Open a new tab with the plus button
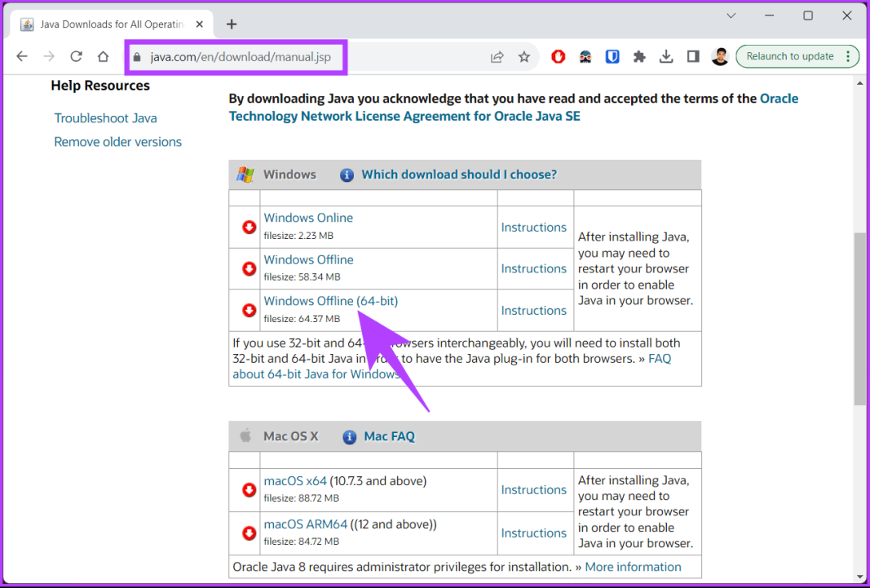The image size is (870, 588). coord(232,24)
